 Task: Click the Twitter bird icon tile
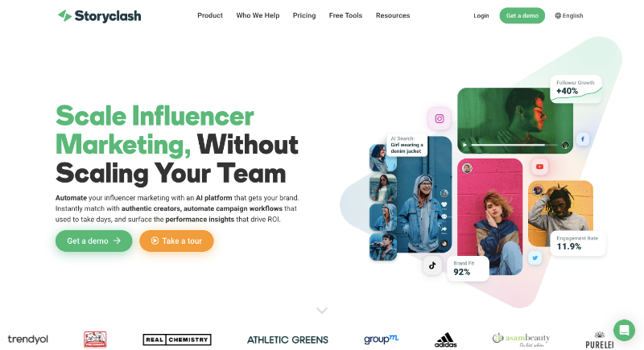535,258
